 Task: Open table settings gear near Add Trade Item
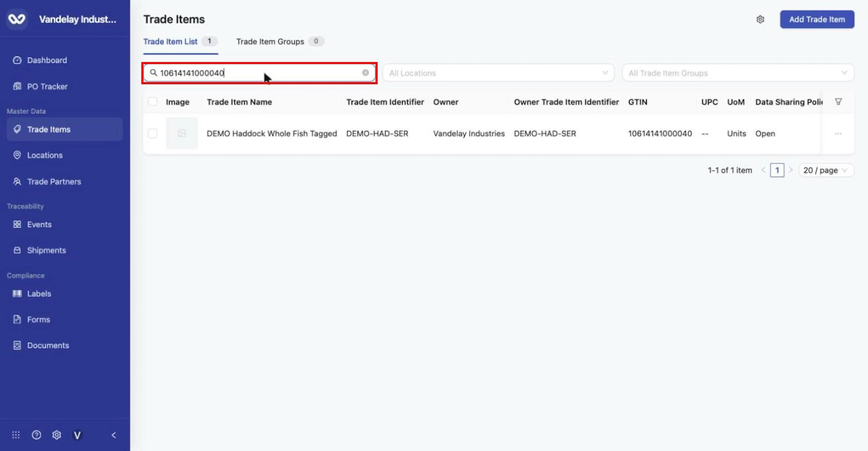760,19
